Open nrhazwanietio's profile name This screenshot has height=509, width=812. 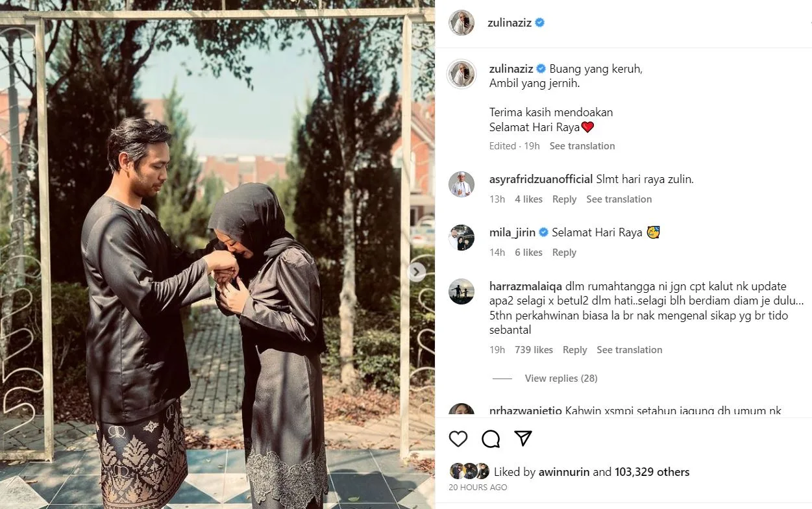[525, 411]
